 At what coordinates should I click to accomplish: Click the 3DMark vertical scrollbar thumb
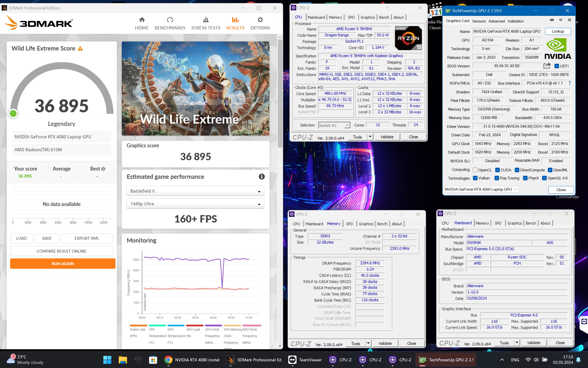[x=280, y=93]
